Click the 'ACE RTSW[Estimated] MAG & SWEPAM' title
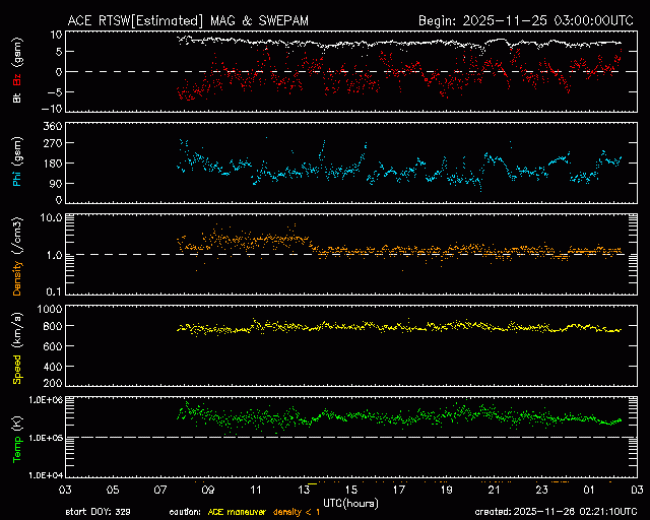Image resolution: width=650 pixels, height=520 pixels. [x=188, y=21]
